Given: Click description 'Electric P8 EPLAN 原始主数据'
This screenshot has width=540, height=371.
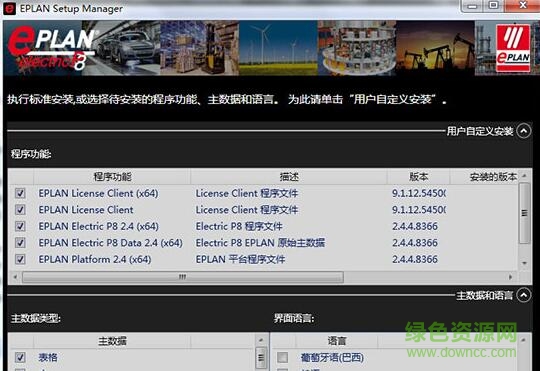Looking at the screenshot, I should point(260,243).
